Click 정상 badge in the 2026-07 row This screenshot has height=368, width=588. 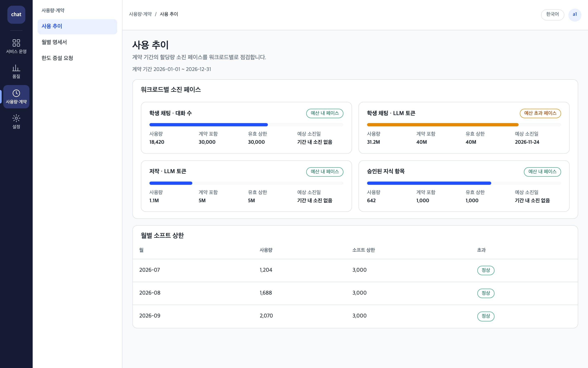(x=486, y=270)
